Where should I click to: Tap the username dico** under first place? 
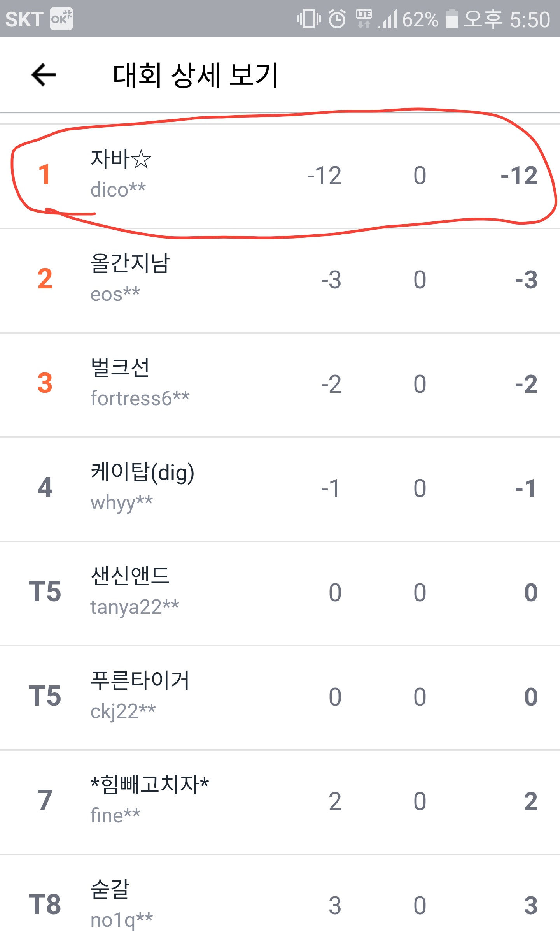tap(118, 190)
